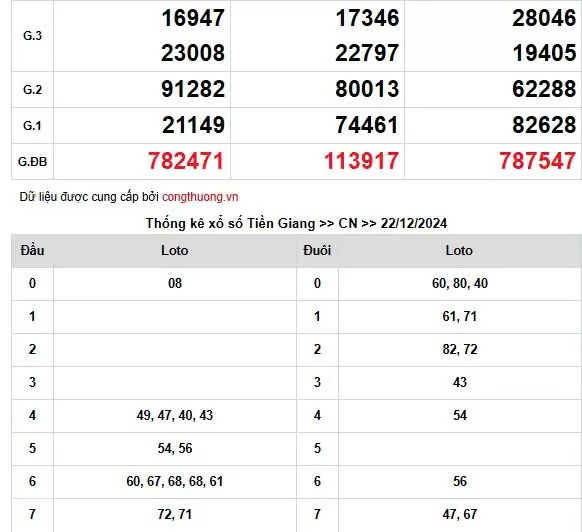Image resolution: width=582 pixels, height=532 pixels.
Task: Click the special prize number 782471
Action: click(186, 161)
